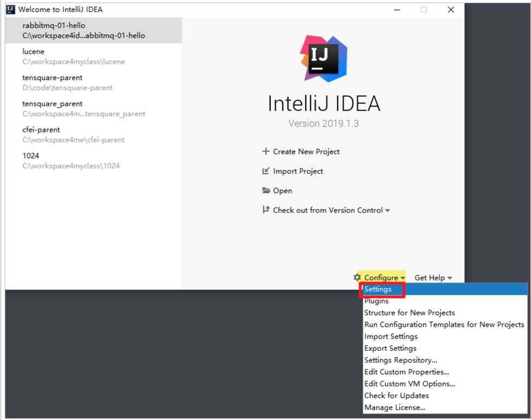Click the Configure gear icon
The height and width of the screenshot is (420, 531).
357,278
